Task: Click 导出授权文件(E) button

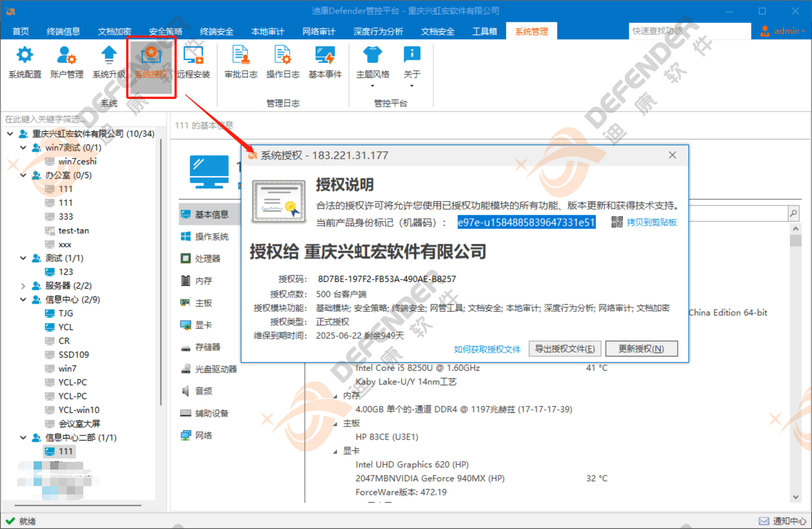Action: pyautogui.click(x=565, y=349)
